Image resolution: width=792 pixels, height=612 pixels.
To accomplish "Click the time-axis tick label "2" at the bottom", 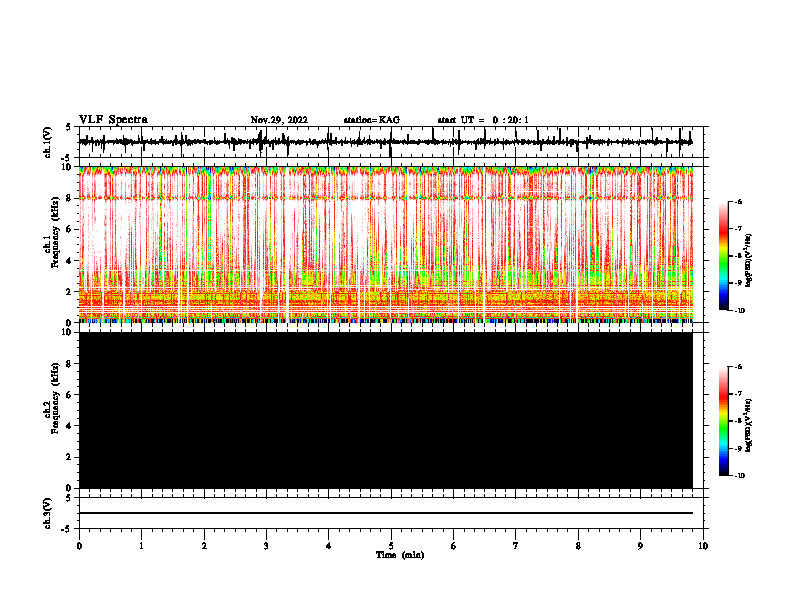I will coord(204,546).
